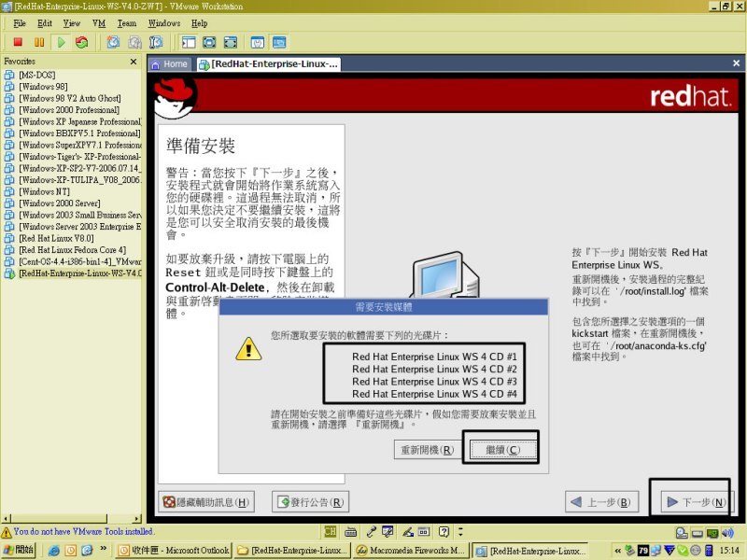This screenshot has height=560, width=747.
Task: Click the 繼續(C) continue button
Action: (502, 450)
